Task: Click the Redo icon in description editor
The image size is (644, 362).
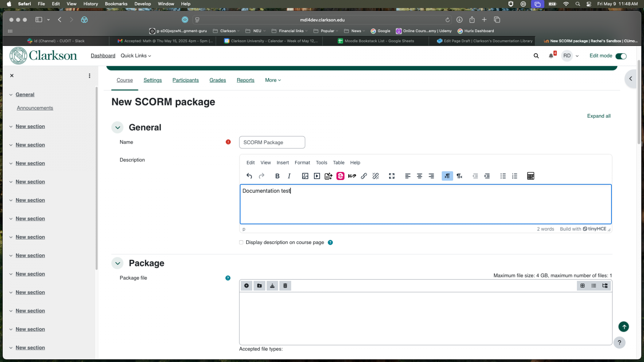Action: click(261, 176)
